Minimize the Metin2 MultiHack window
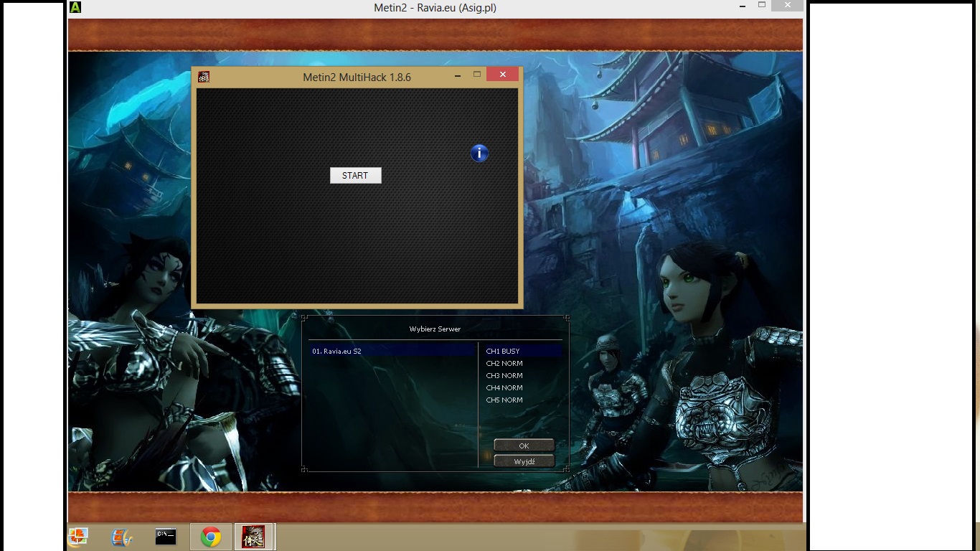980x551 pixels. (458, 75)
